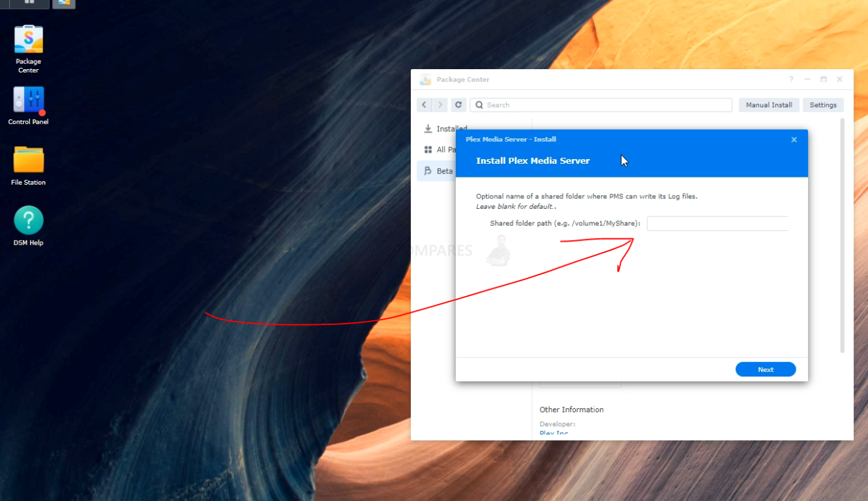Open the Plex Inc developer link
Screen dimensions: 868x501
[x=554, y=433]
